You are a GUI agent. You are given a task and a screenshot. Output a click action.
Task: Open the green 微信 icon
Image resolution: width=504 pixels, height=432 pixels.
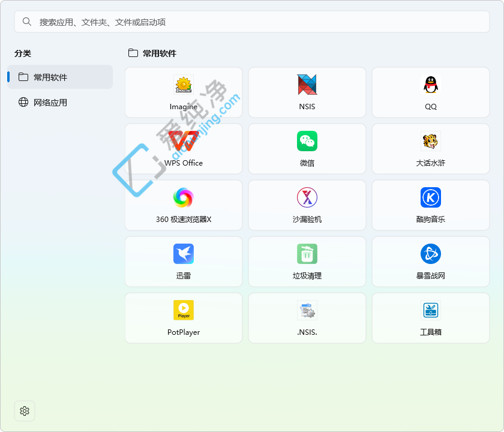point(307,141)
